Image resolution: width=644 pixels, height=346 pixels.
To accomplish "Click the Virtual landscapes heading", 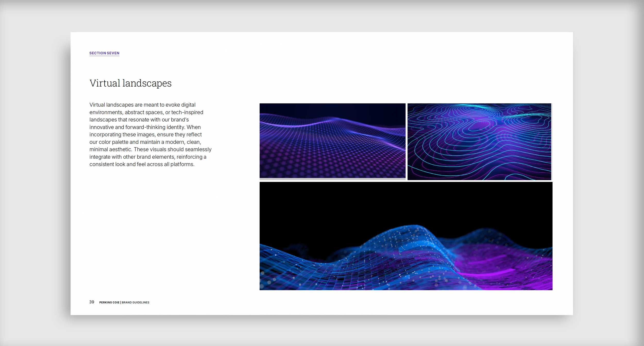I will pos(130,83).
